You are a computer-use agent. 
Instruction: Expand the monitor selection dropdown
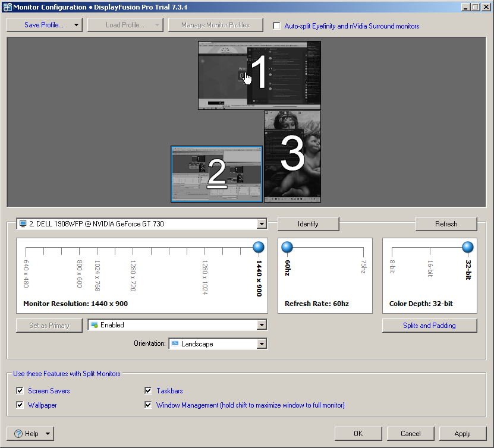tap(262, 224)
